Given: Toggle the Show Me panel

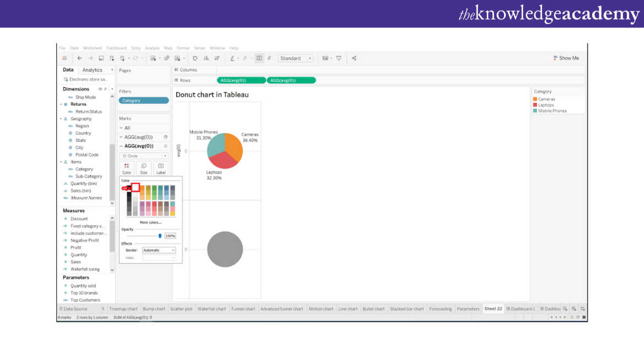Looking at the screenshot, I should pyautogui.click(x=566, y=58).
